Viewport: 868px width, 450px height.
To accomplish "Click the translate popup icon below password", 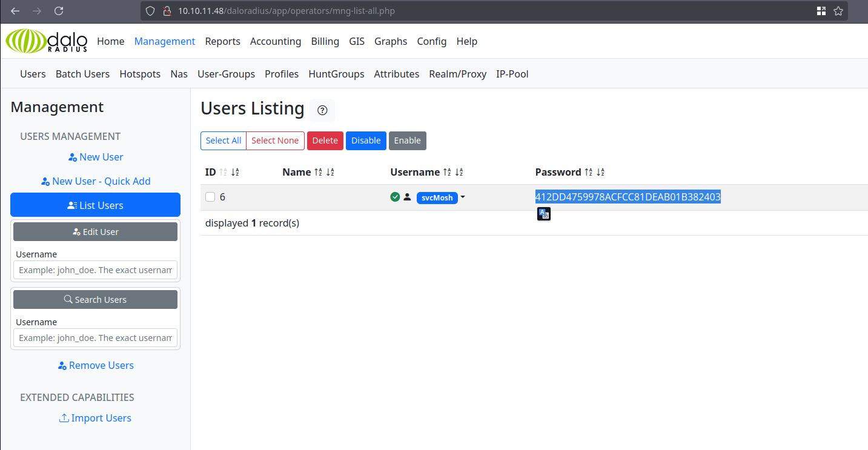I will tap(544, 214).
